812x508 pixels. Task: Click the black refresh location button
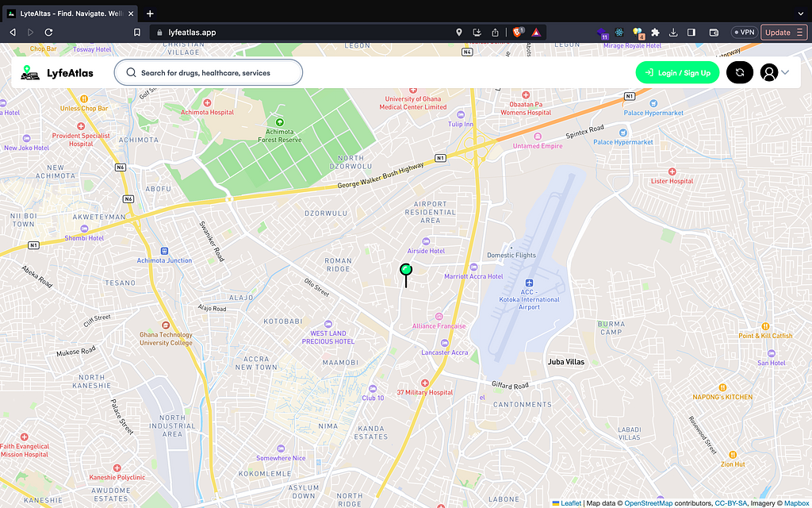click(x=739, y=72)
